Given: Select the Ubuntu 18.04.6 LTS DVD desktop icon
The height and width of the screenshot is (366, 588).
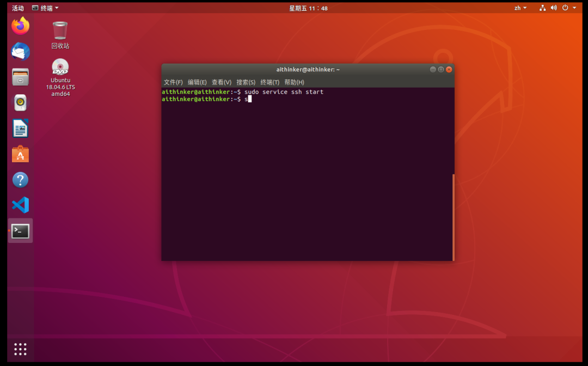Looking at the screenshot, I should 60,78.
